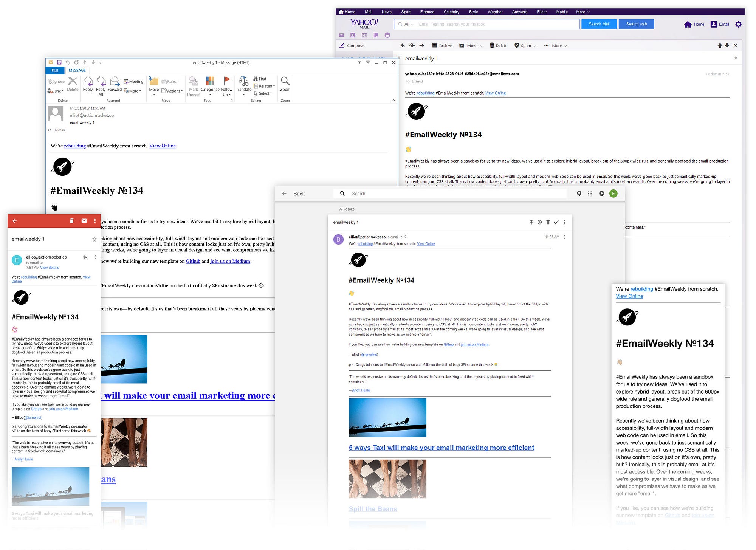Viewport: 756px width, 550px height.
Task: Click the Find binoculars in Outlook ribbon
Action: coord(260,79)
